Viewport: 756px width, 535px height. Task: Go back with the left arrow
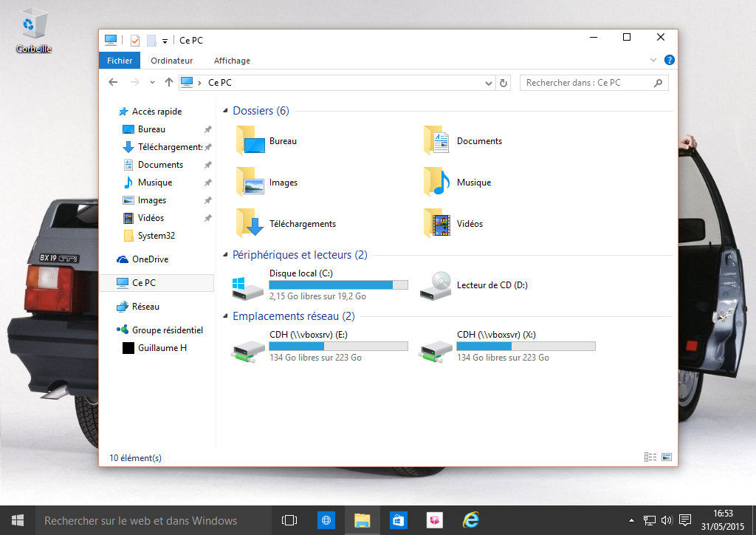[x=113, y=83]
